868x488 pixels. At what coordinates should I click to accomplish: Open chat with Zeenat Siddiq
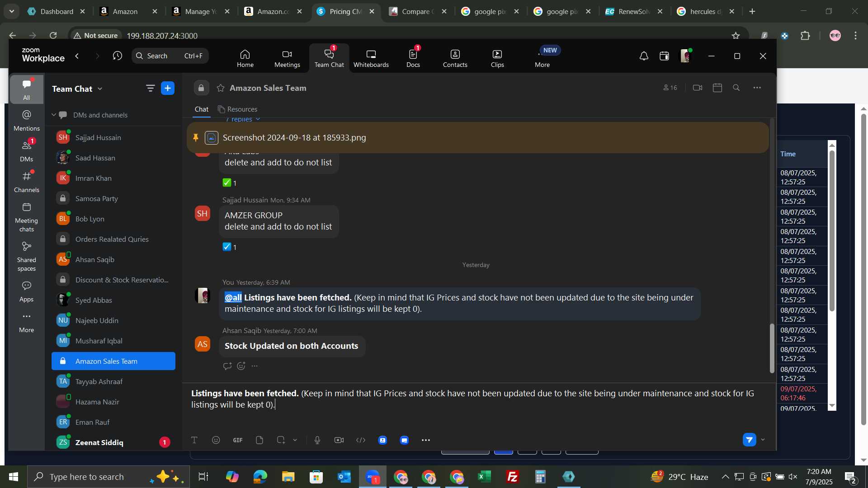[113, 442]
